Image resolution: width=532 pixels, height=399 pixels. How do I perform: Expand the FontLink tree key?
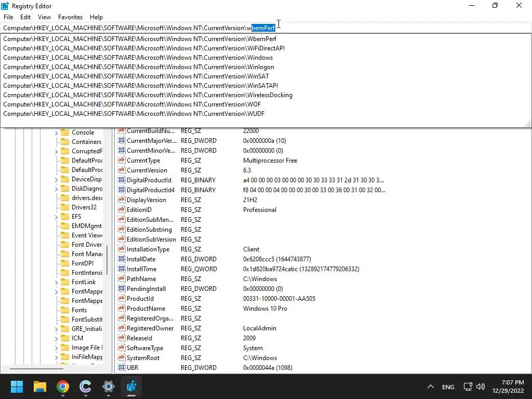coord(56,283)
